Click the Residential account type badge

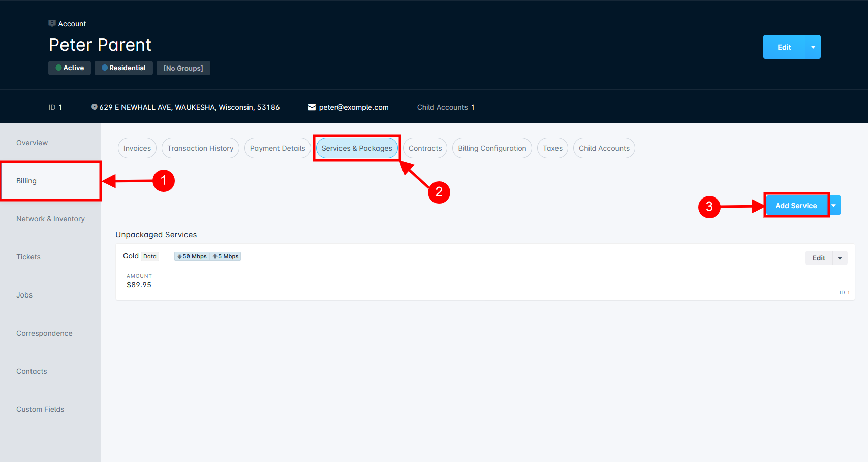123,68
